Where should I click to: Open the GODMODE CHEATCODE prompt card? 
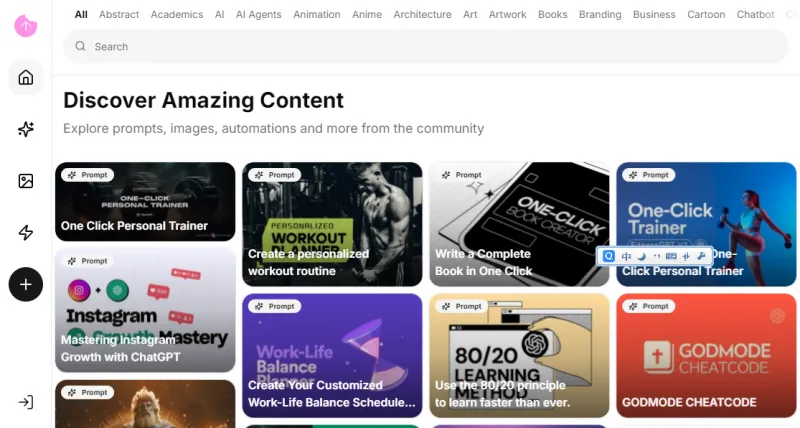coord(706,356)
